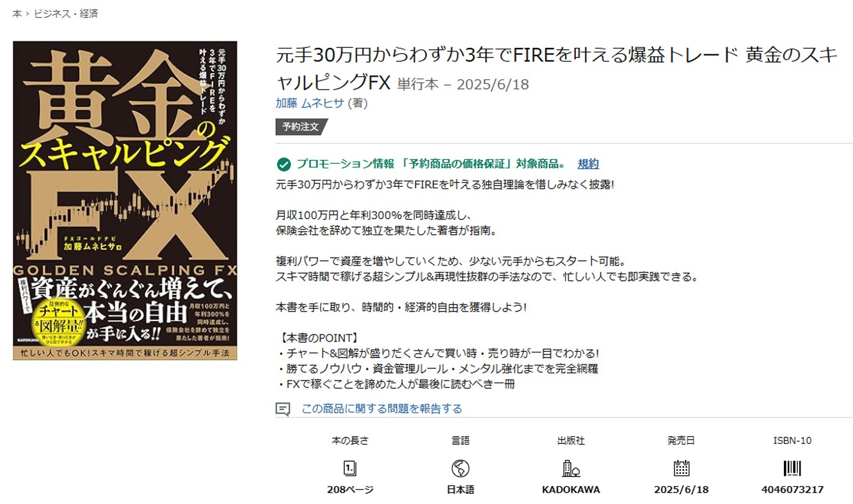
Task: Click the globe language icon
Action: [x=460, y=468]
